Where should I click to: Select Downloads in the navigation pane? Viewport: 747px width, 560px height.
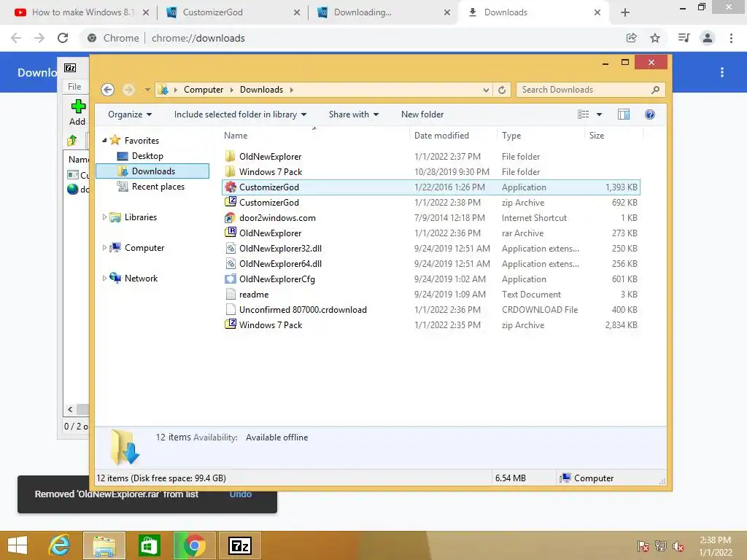pyautogui.click(x=152, y=171)
